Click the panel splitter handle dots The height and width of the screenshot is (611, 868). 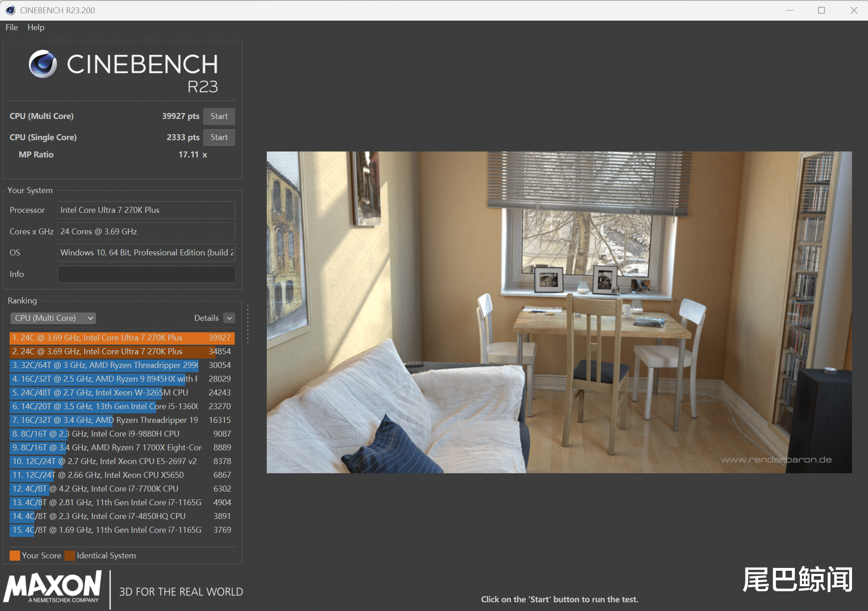click(248, 324)
